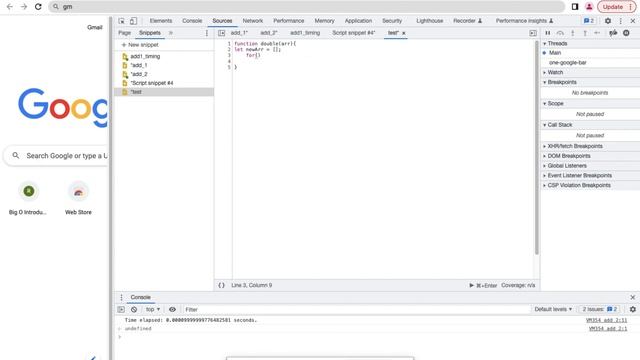Switch to the Console tab in top bar
The height and width of the screenshot is (360, 640).
192,21
